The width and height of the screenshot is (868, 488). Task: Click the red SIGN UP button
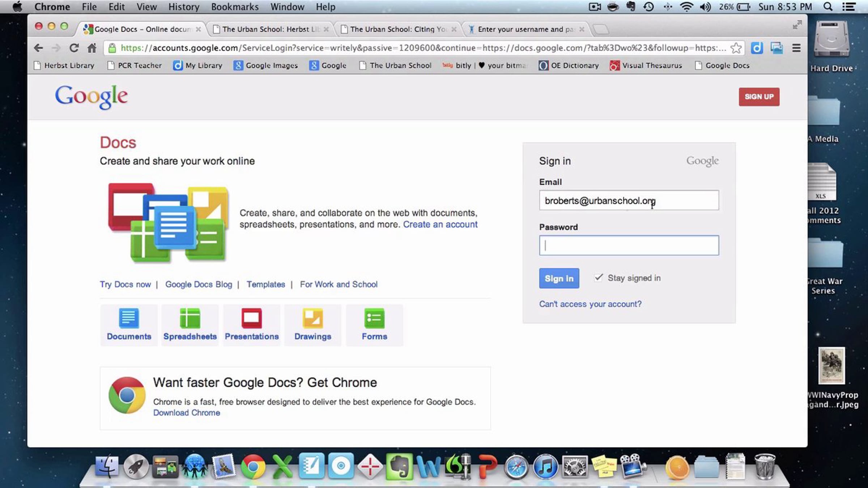tap(759, 97)
